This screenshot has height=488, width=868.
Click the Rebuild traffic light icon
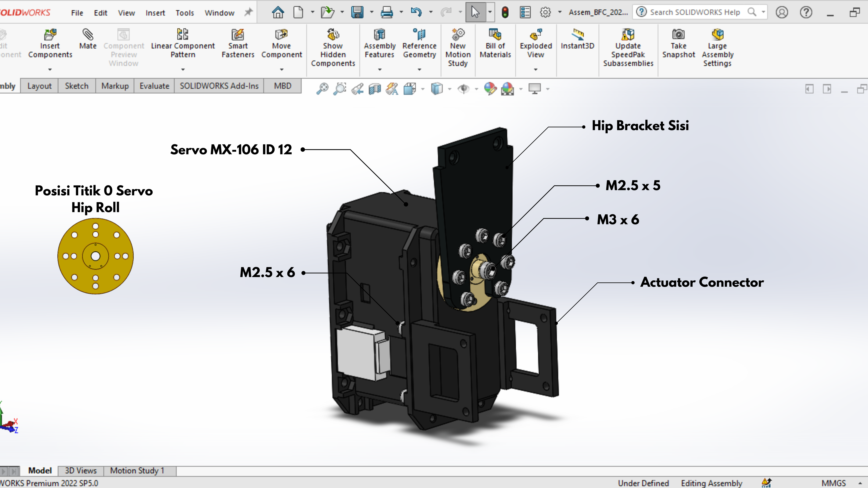505,12
